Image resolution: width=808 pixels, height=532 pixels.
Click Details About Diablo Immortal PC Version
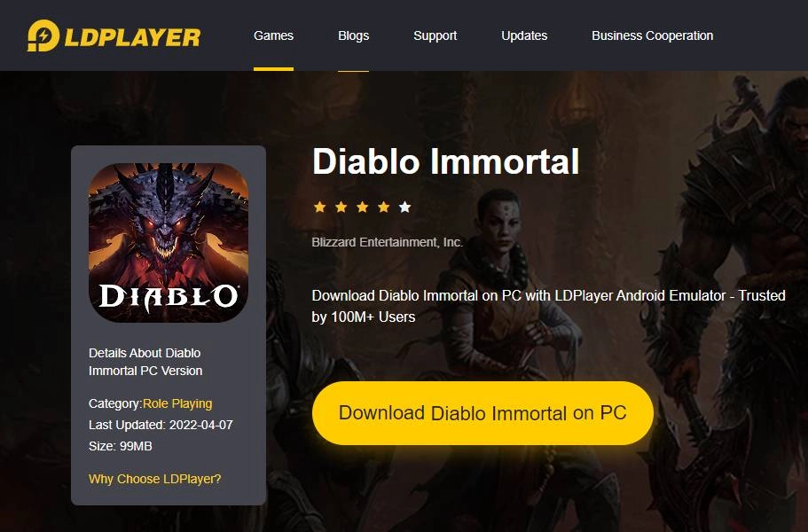point(145,362)
